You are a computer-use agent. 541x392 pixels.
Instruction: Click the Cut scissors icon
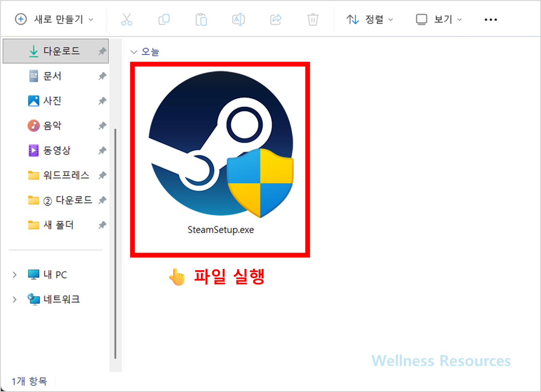click(x=126, y=19)
